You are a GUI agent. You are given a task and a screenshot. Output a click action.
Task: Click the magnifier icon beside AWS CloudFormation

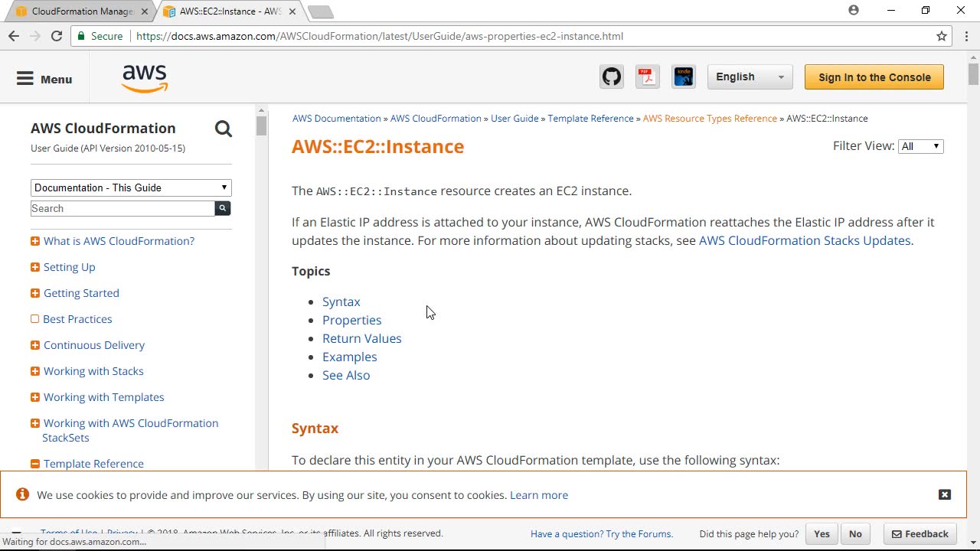tap(223, 129)
